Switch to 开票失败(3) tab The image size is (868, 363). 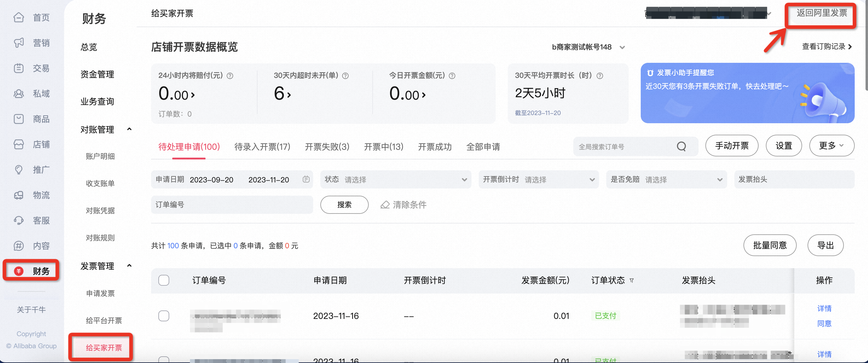click(327, 147)
